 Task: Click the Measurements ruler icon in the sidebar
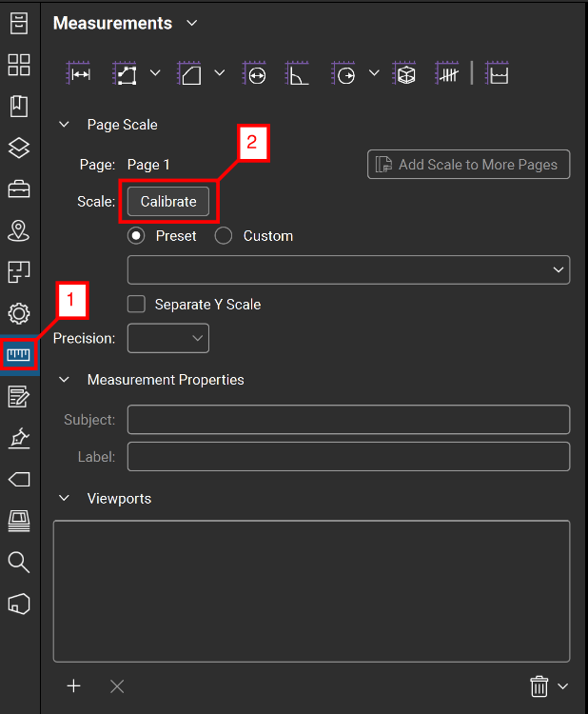click(19, 354)
